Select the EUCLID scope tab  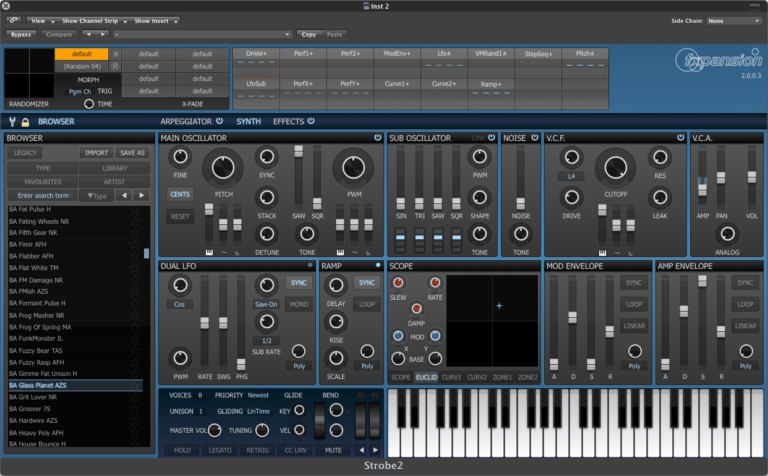pos(427,377)
